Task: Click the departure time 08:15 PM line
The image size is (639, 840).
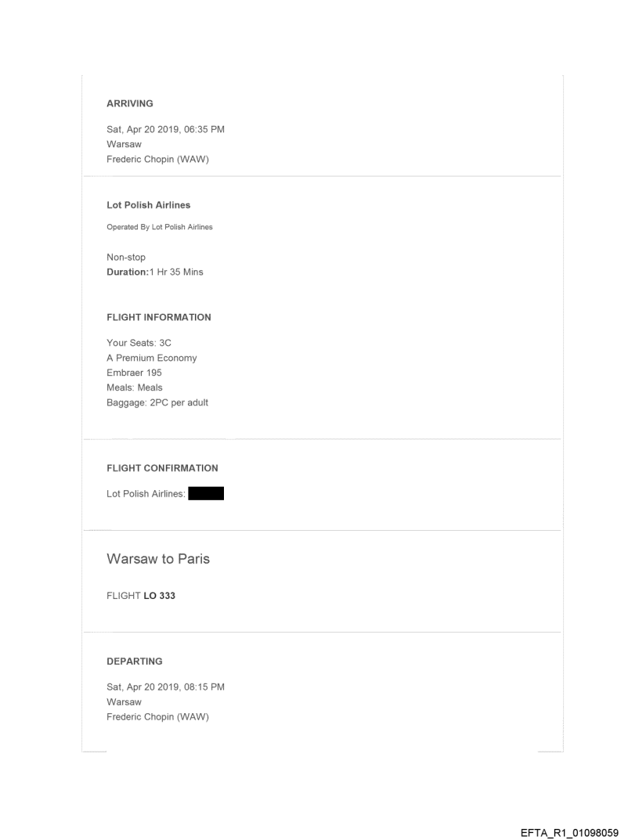Action: coord(165,687)
